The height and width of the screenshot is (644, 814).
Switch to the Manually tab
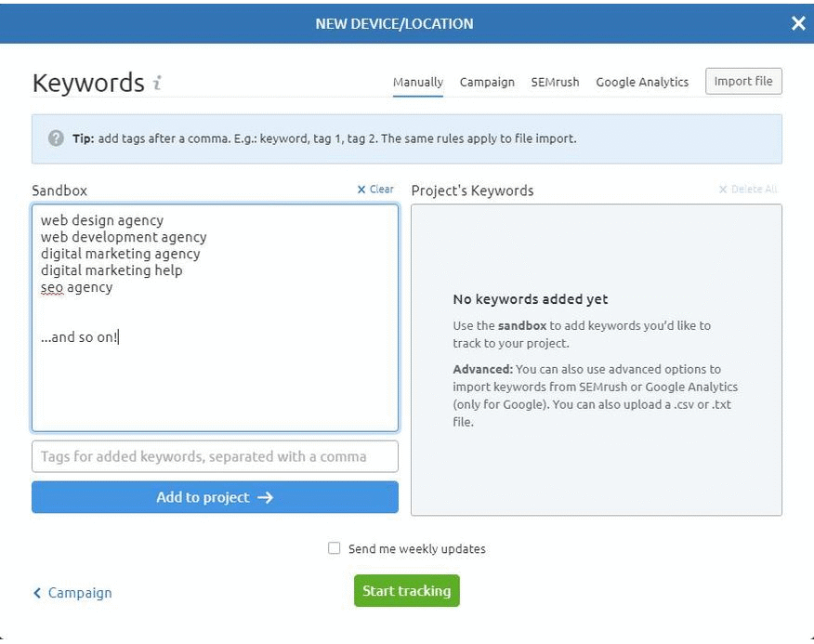(418, 82)
